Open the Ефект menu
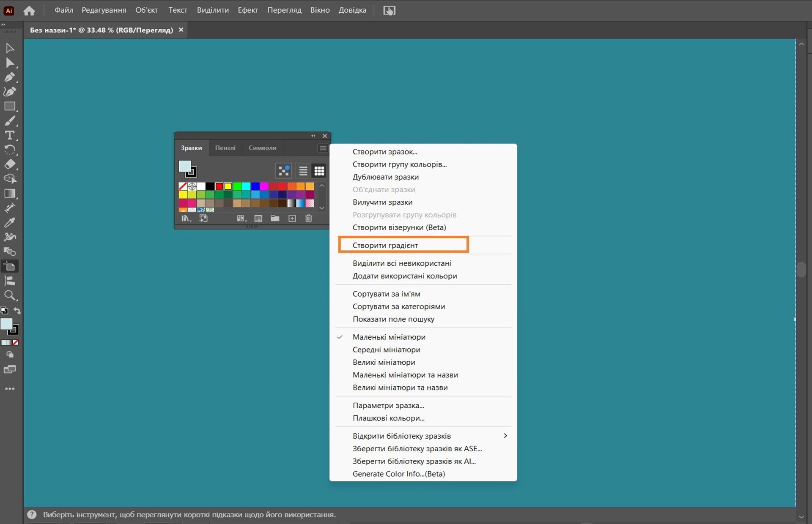812x524 pixels. pyautogui.click(x=247, y=10)
